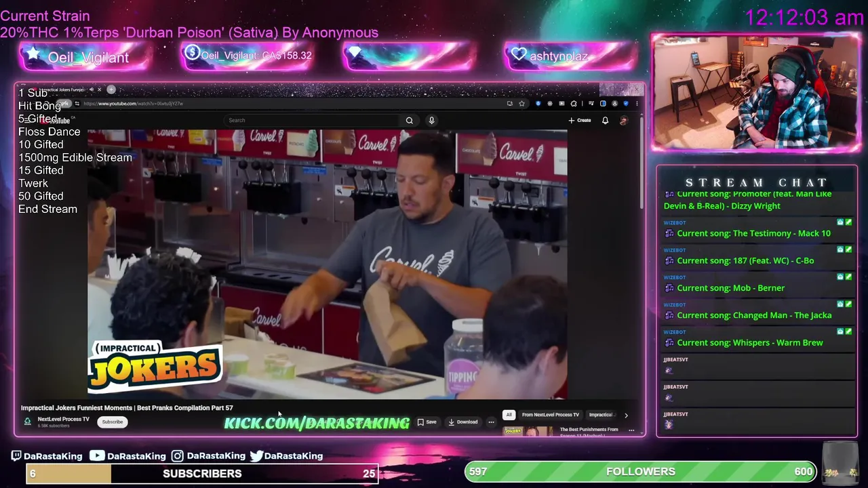868x488 pixels.
Task: Click the streamer webcam feed
Action: 755,92
